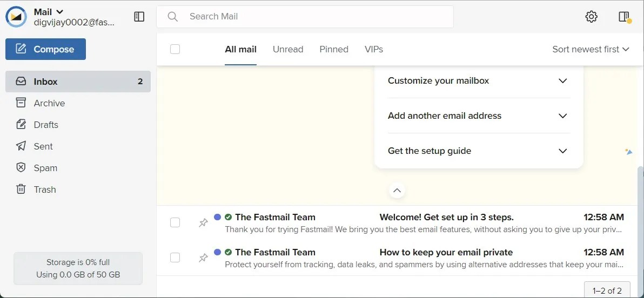Switch to the Unread tab
Image resolution: width=644 pixels, height=298 pixels.
[288, 49]
